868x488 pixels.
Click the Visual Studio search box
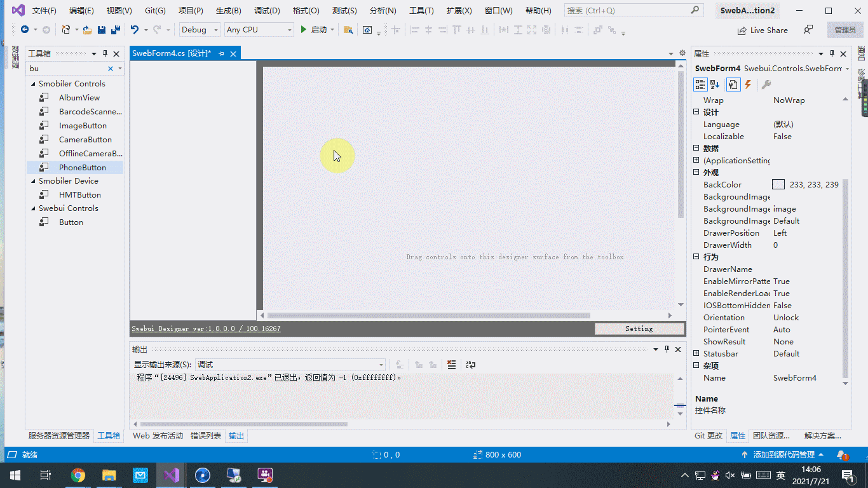(x=634, y=11)
